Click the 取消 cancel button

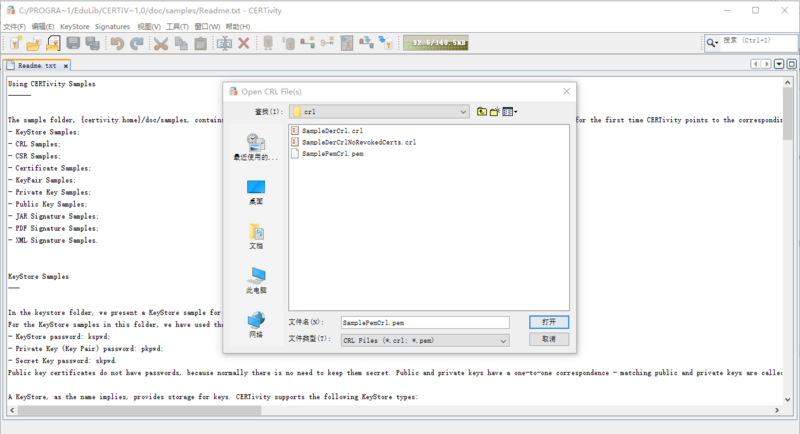(x=549, y=339)
